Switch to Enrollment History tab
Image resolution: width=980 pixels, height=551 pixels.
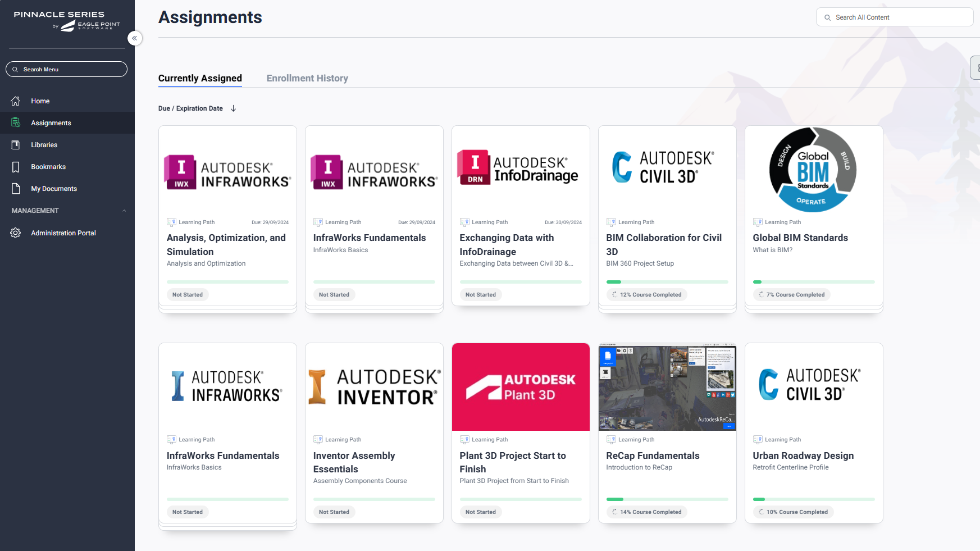click(307, 78)
